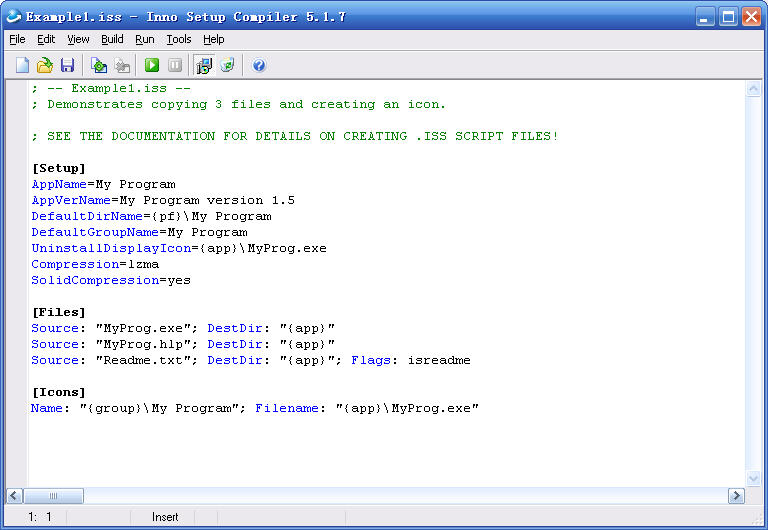Click the New script toolbar icon
This screenshot has height=530, width=768.
pyautogui.click(x=22, y=66)
